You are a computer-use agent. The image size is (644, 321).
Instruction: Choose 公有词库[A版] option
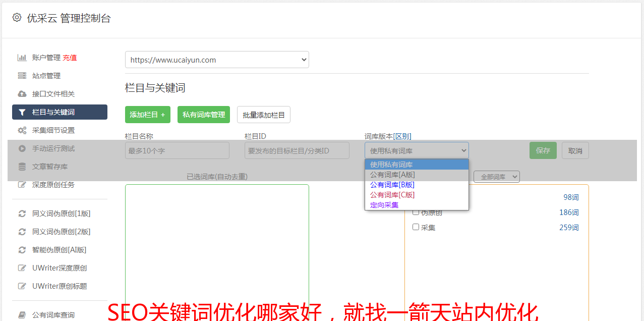pyautogui.click(x=417, y=175)
